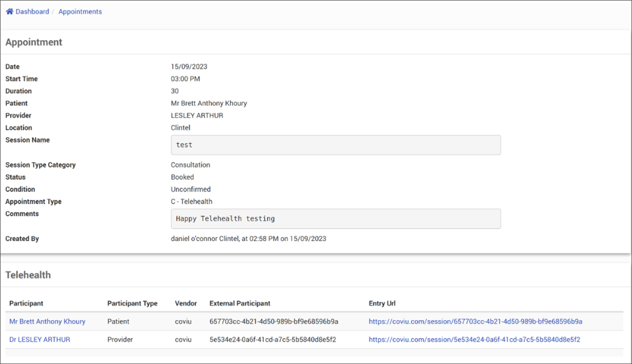This screenshot has height=364, width=632.
Task: Click the Participant column header
Action: click(x=26, y=303)
